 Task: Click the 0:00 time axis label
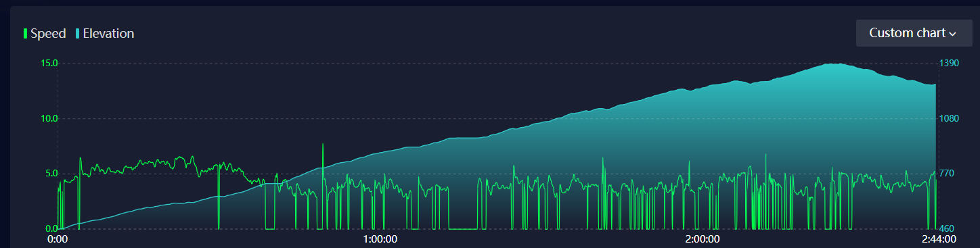click(x=58, y=239)
